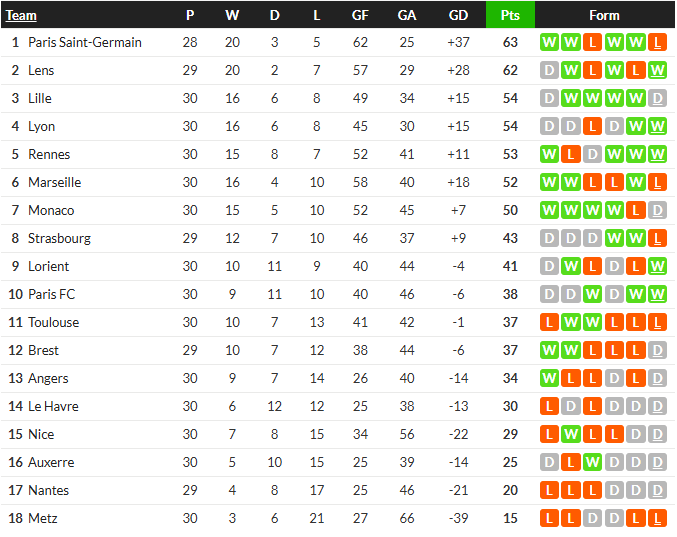Viewport: 677px width, 537px height.
Task: Click Auxerre's green W form badge
Action: point(592,462)
